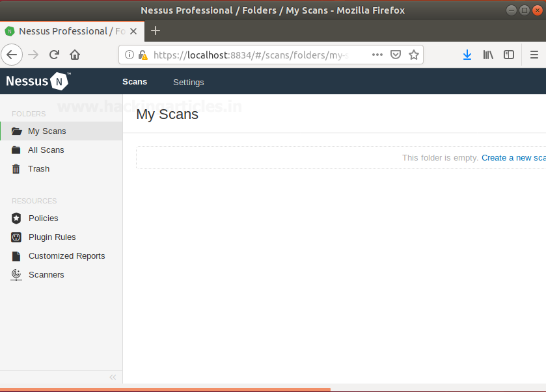The height and width of the screenshot is (392, 546).
Task: Switch to the Scans tab
Action: [135, 82]
